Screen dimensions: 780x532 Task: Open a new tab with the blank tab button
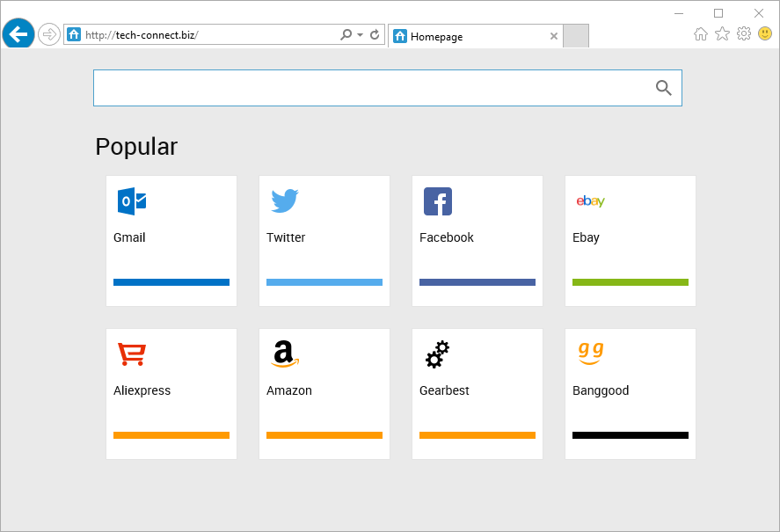(x=576, y=36)
